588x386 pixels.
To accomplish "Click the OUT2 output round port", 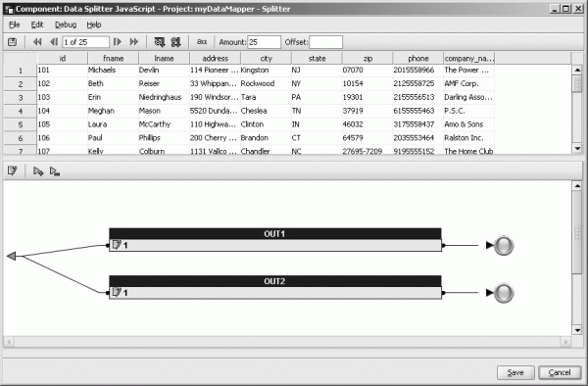I will click(504, 293).
